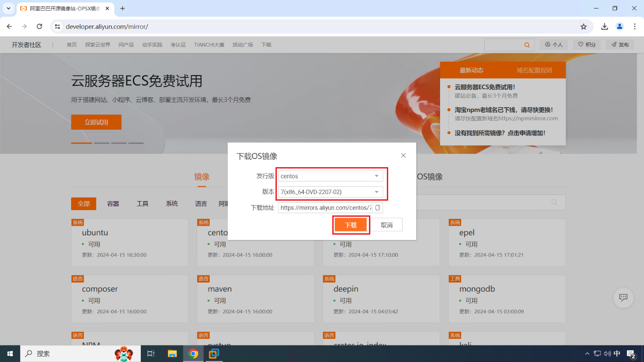644x362 pixels.
Task: Open Chrome three-dot menu
Action: [635, 26]
